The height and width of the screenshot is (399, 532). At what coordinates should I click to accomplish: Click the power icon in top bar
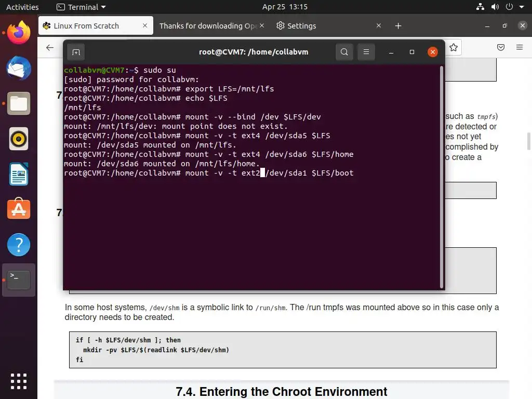tap(509, 7)
